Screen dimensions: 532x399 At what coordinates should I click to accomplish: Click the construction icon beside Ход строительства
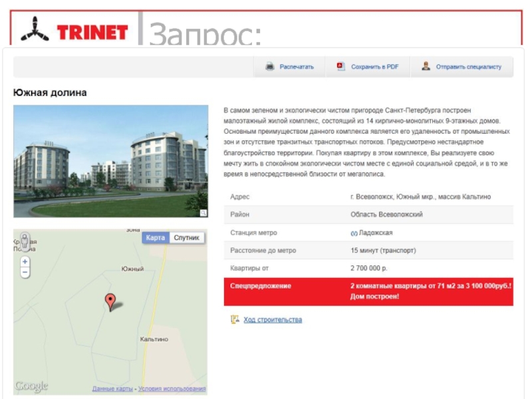coord(235,319)
